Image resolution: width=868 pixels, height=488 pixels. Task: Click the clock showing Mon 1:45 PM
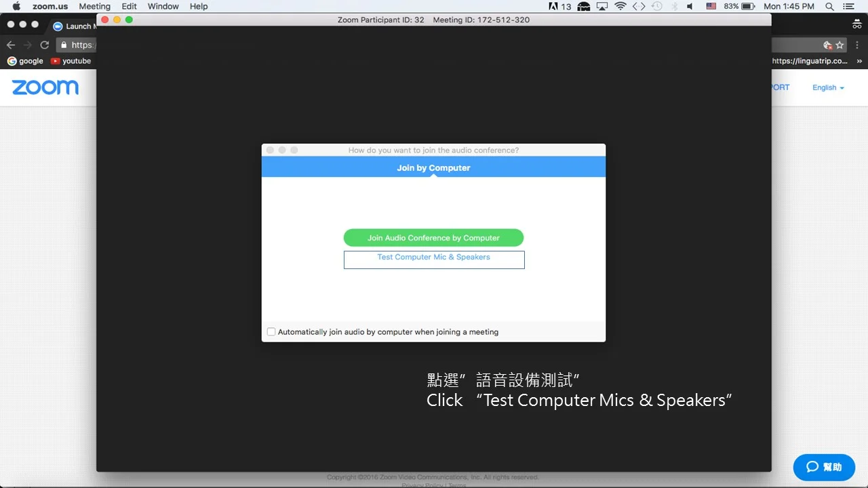pyautogui.click(x=789, y=6)
